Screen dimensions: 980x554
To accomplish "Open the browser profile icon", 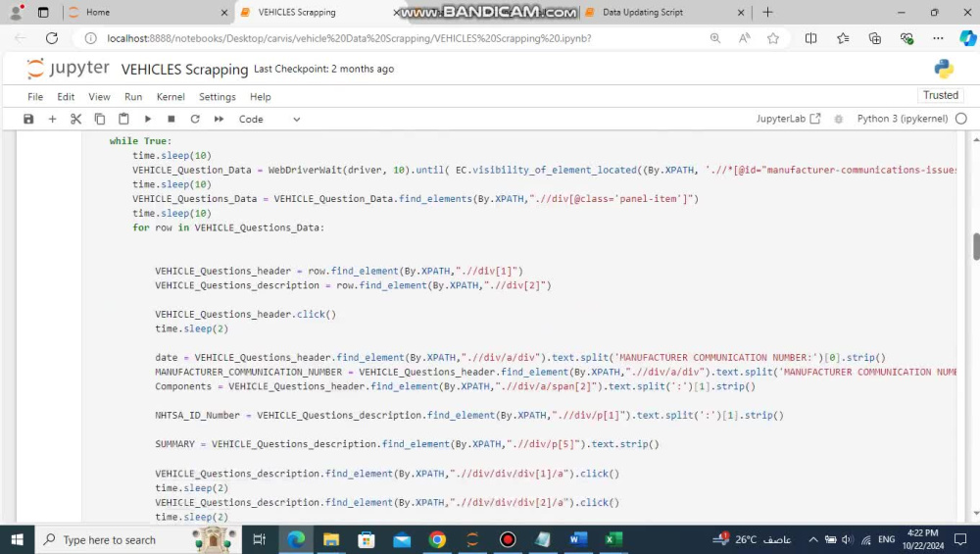I will coord(17,12).
